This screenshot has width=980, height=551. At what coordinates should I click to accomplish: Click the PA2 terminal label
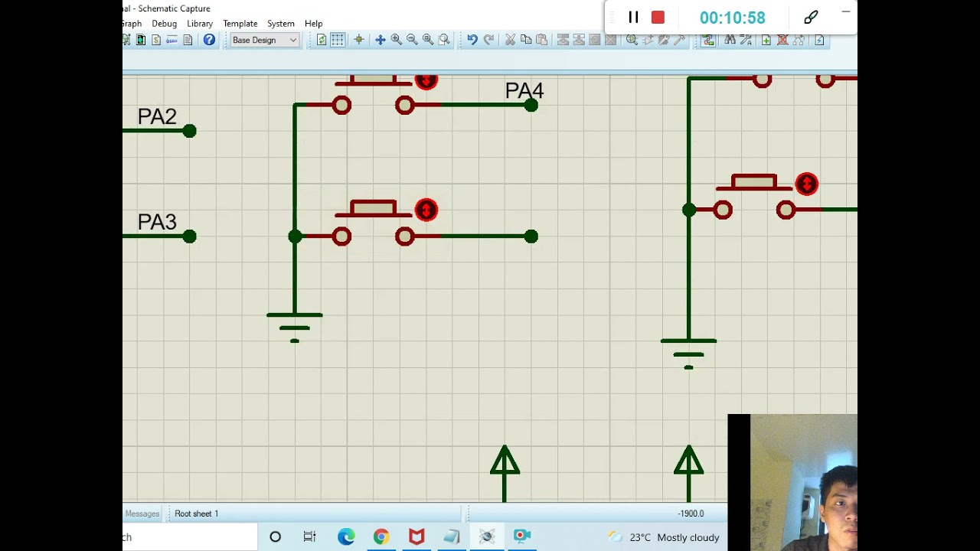coord(157,116)
